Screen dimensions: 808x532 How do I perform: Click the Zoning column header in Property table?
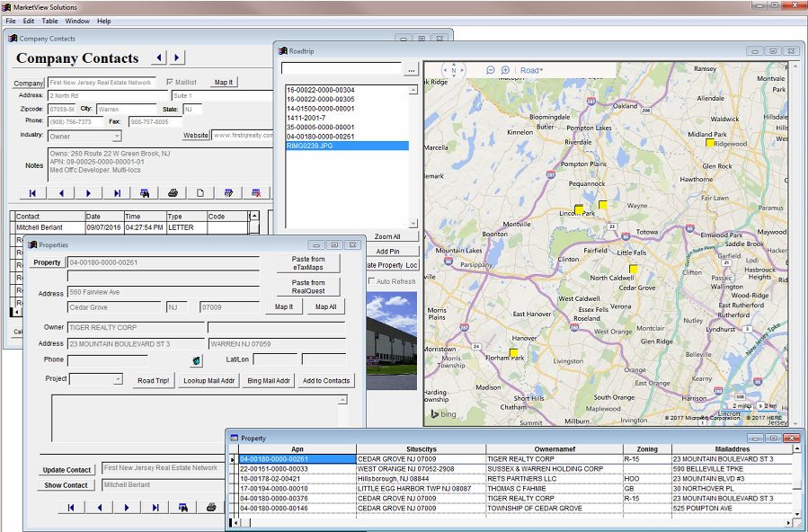click(x=647, y=449)
